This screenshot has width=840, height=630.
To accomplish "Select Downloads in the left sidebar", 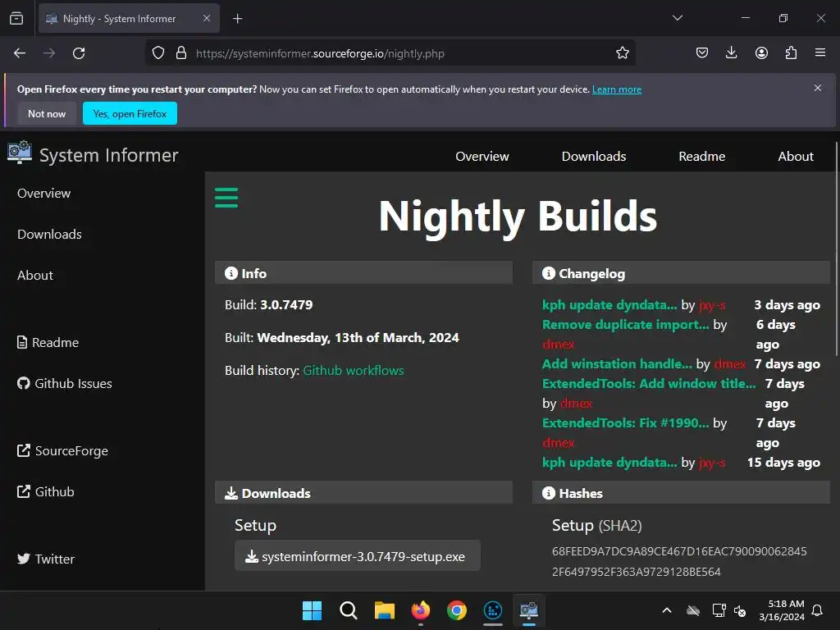I will 49,234.
